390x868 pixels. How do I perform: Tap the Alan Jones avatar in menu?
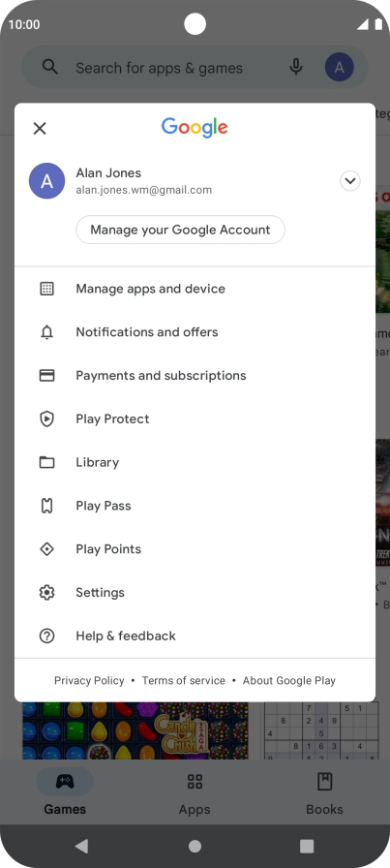coord(47,181)
